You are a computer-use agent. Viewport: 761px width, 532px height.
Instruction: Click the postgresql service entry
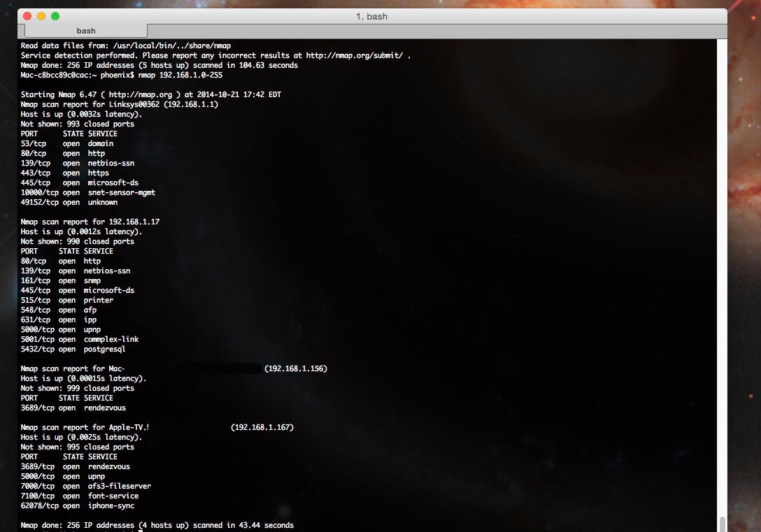pyautogui.click(x=105, y=349)
